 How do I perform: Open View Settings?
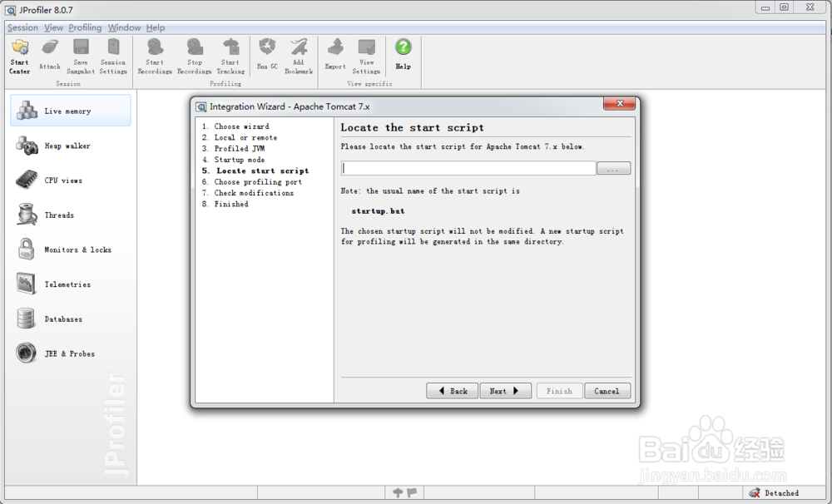pos(366,57)
